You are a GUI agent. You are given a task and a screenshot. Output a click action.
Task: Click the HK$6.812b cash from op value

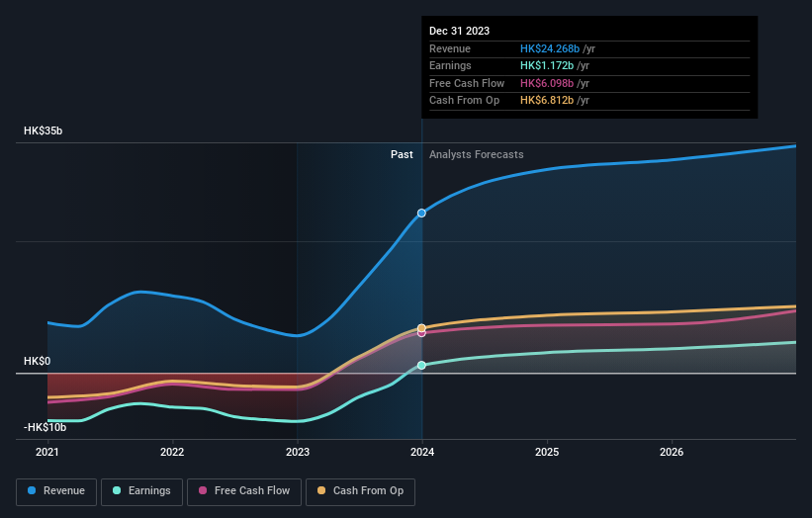click(547, 101)
